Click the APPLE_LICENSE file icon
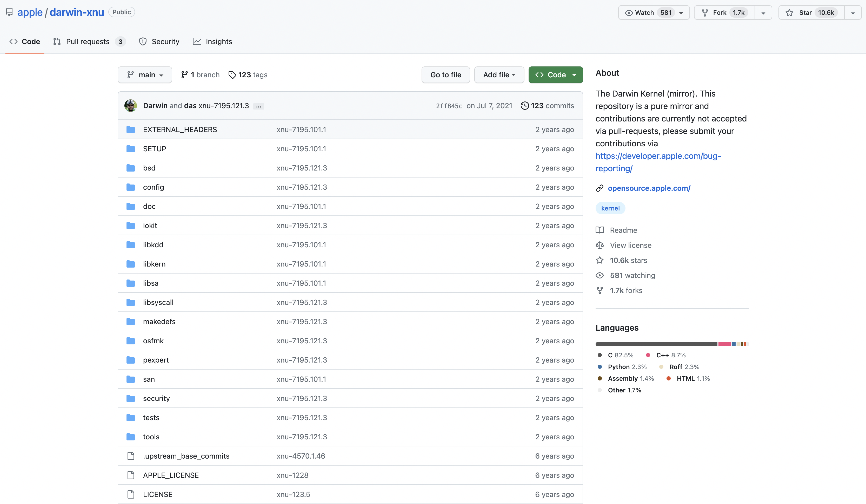 tap(131, 475)
